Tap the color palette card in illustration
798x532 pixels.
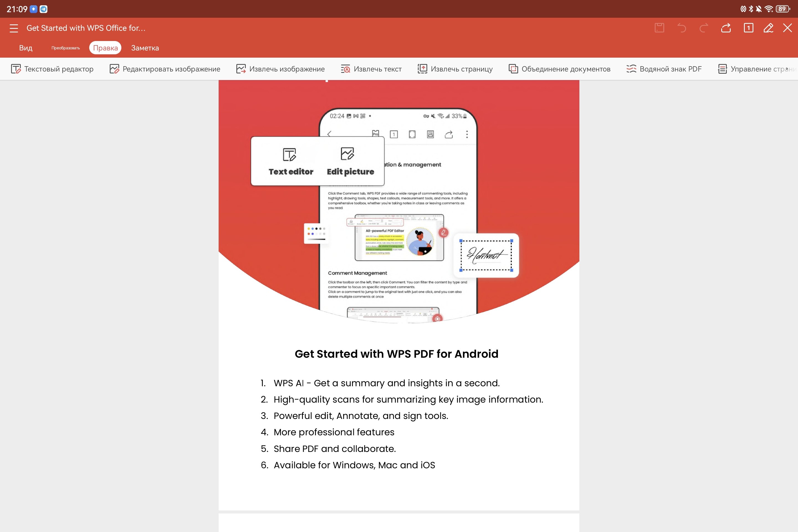316,233
